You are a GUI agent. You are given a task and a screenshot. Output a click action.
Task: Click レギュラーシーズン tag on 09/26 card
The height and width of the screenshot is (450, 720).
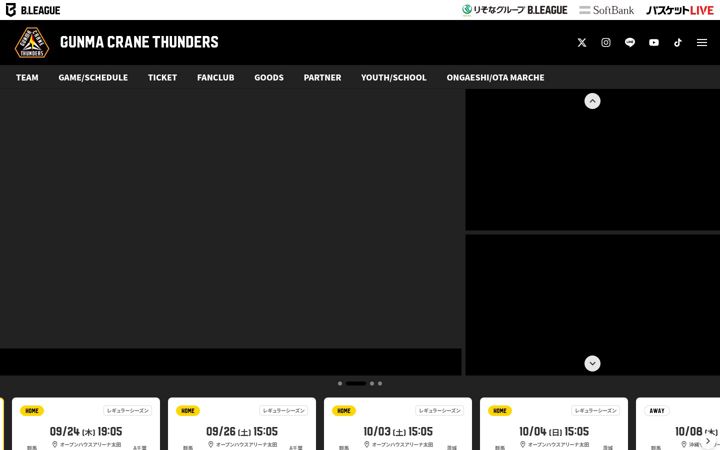[283, 411]
